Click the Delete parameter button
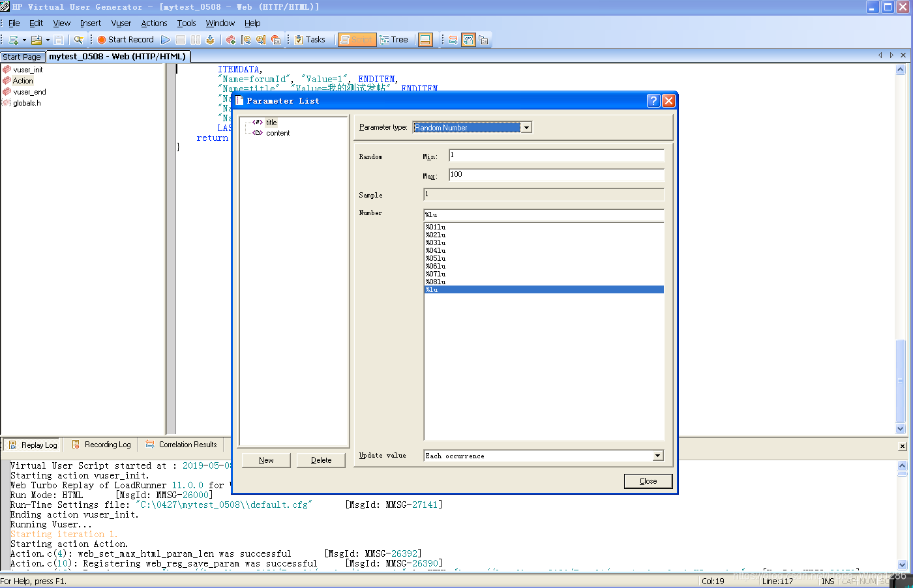 (321, 460)
